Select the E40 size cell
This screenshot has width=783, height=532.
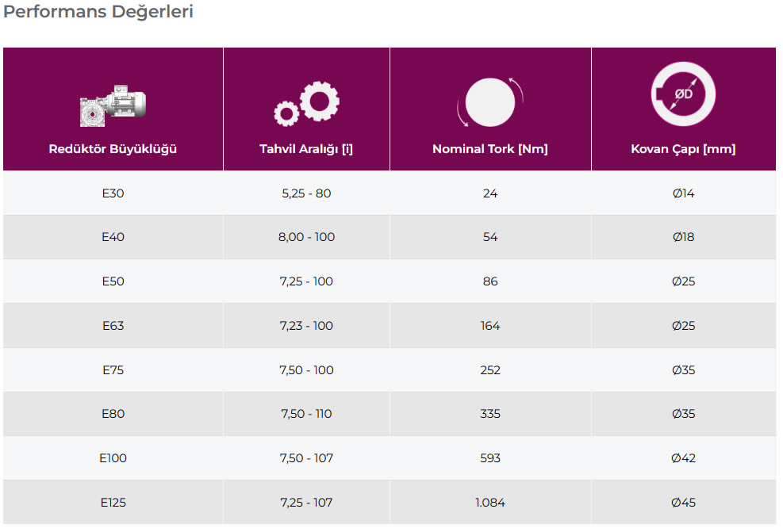113,237
